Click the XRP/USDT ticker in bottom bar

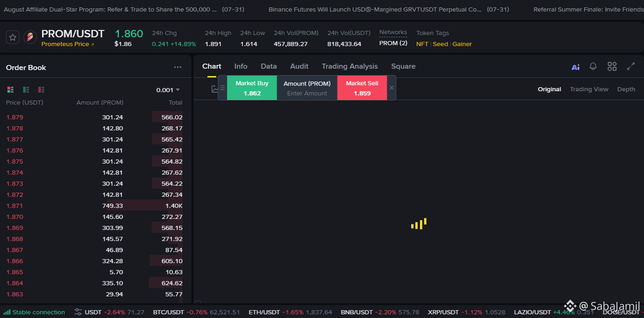coord(467,312)
